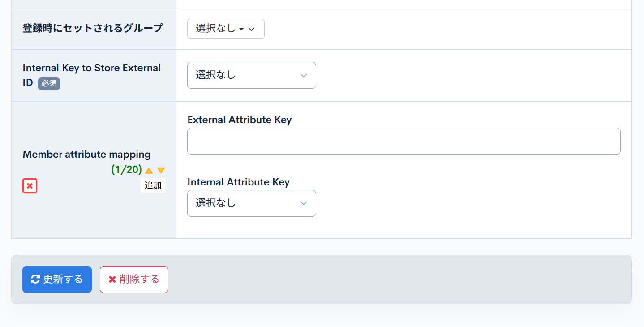The image size is (644, 327).
Task: Open the Internal Attribute Key dropdown
Action: pos(251,203)
